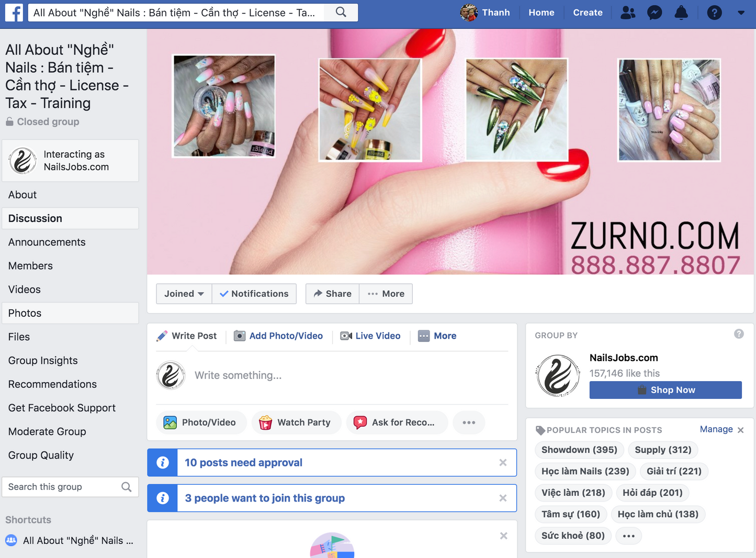Focus the top Facebook search field
The width and height of the screenshot is (756, 558).
(176, 13)
